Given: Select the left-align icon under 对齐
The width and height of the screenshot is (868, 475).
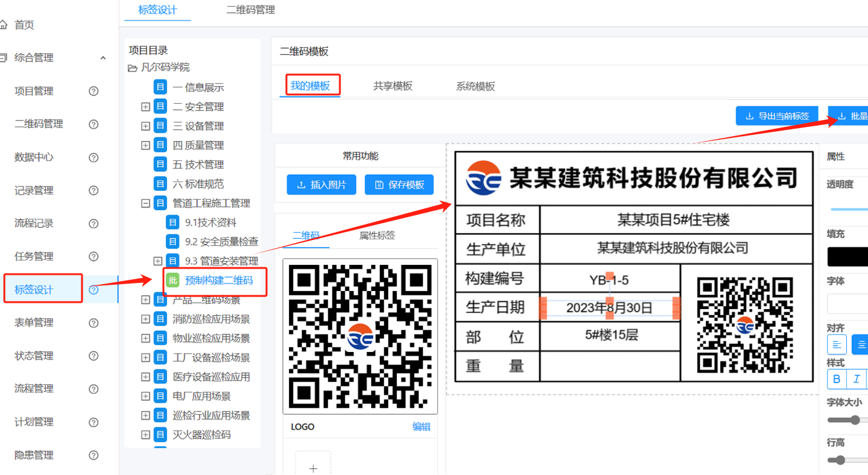Looking at the screenshot, I should coord(836,344).
